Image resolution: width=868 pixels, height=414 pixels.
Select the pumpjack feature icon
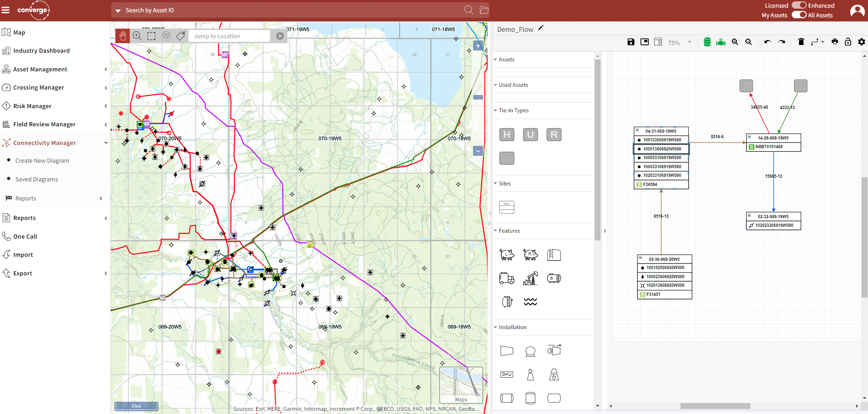[x=530, y=278]
